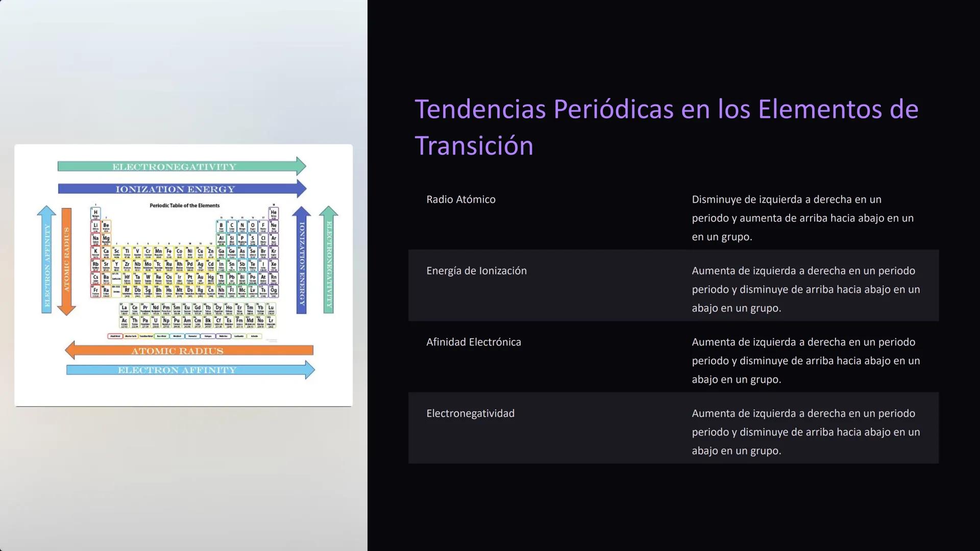This screenshot has width=980, height=551.
Task: Click the white image panel on the left
Action: pyautogui.click(x=184, y=274)
